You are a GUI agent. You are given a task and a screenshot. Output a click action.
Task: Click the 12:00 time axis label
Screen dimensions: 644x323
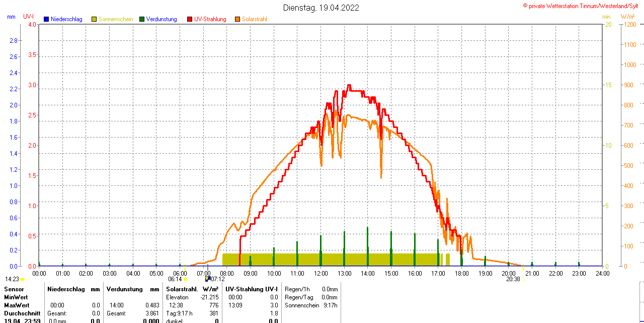[320, 274]
